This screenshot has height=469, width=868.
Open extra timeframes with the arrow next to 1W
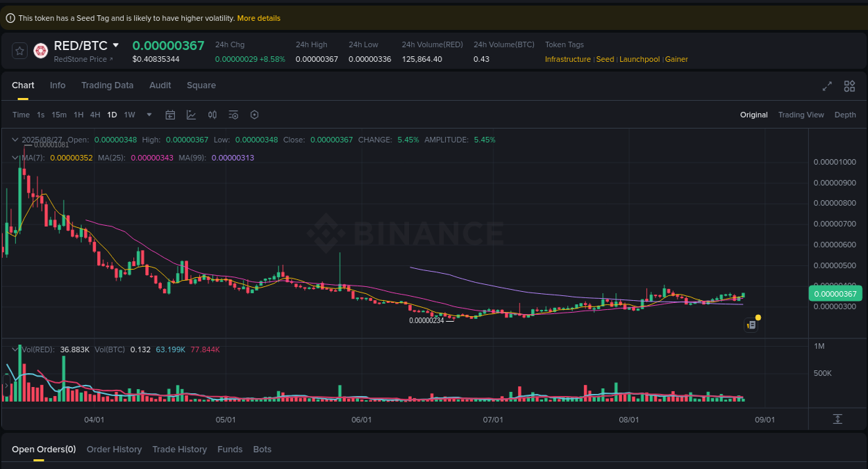(x=149, y=115)
